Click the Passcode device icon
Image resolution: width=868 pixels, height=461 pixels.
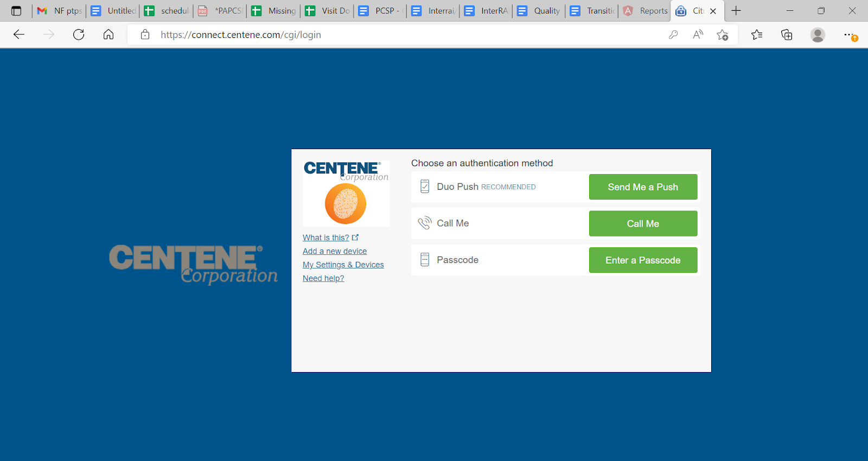(425, 260)
